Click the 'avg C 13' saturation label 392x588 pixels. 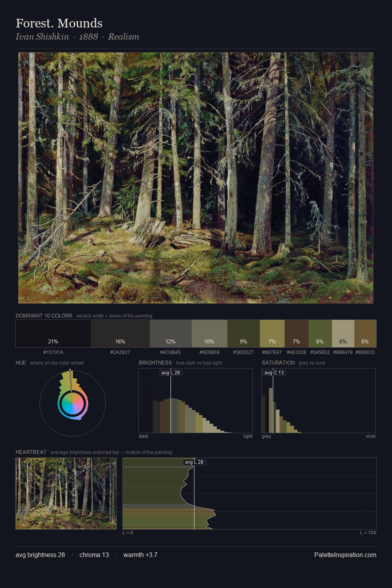tap(274, 373)
